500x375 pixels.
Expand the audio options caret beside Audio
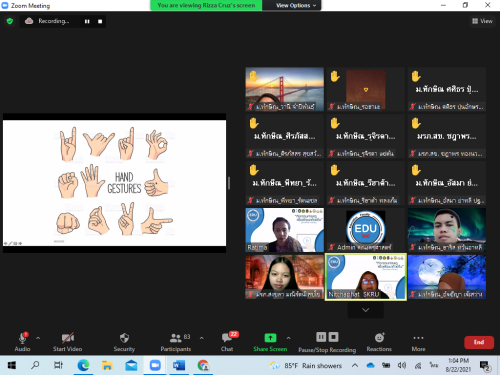click(38, 338)
